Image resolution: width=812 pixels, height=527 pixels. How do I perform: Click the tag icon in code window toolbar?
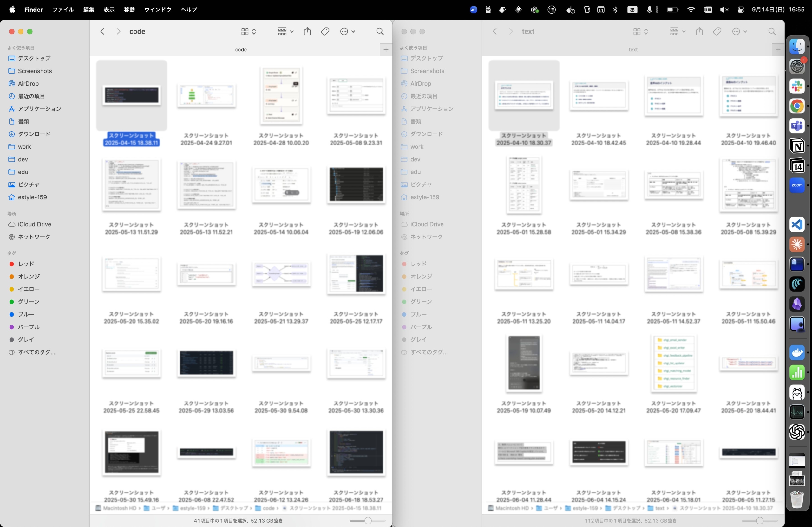325,31
